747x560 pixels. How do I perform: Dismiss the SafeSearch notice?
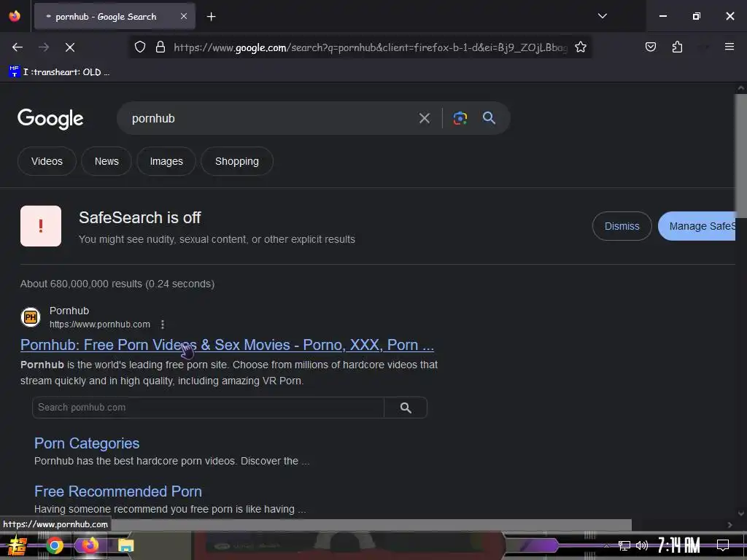622,226
